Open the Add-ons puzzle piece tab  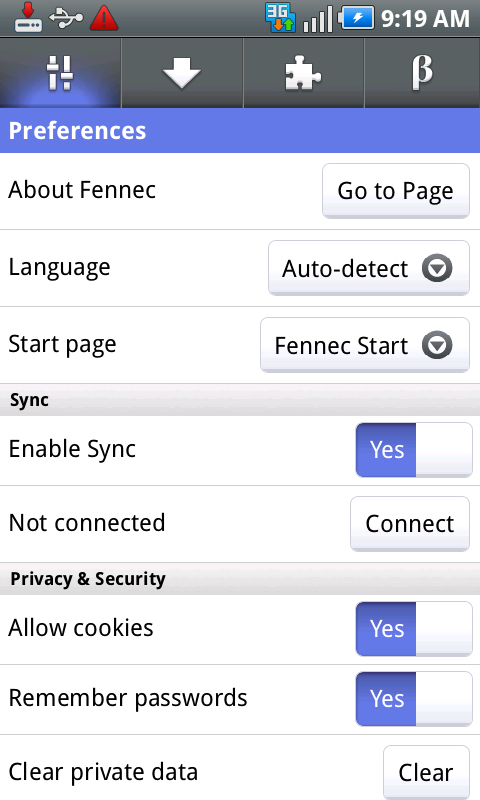pos(304,73)
